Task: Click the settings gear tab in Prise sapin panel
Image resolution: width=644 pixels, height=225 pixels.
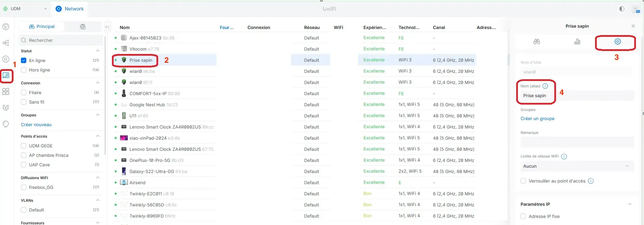Action: point(617,41)
